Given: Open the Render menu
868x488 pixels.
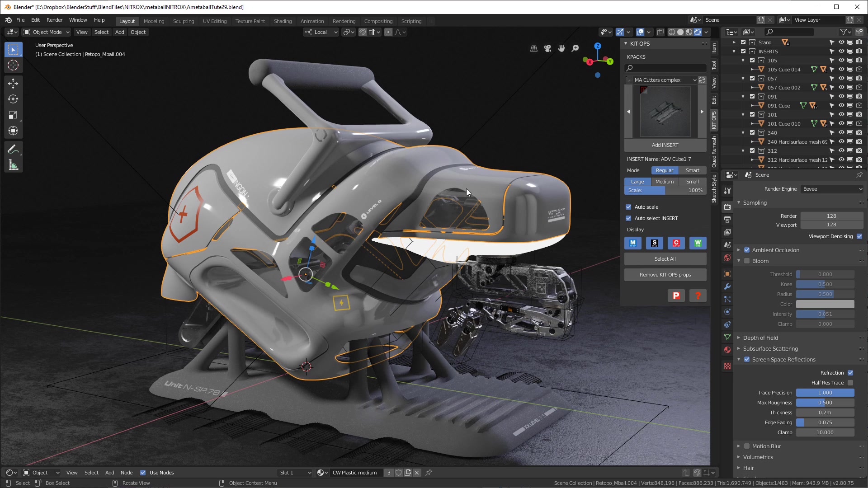Looking at the screenshot, I should tap(54, 20).
